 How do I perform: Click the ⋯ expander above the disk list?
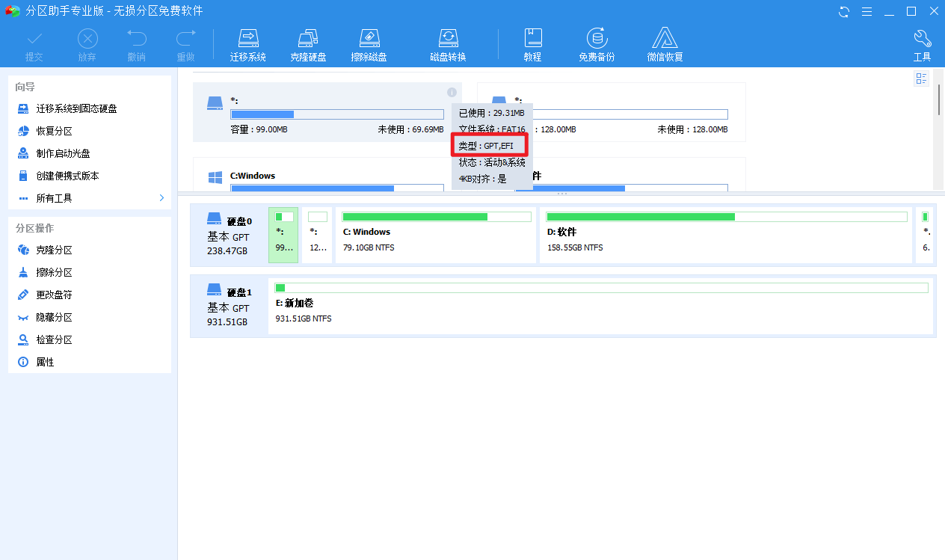click(562, 193)
